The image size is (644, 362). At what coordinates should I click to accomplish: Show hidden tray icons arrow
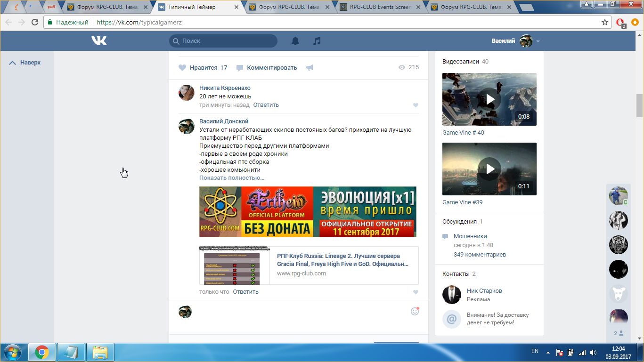point(548,352)
